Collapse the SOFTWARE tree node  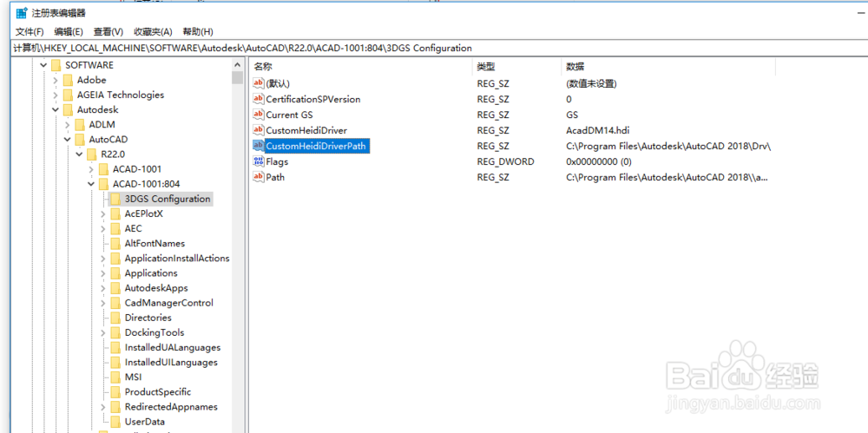click(x=43, y=65)
